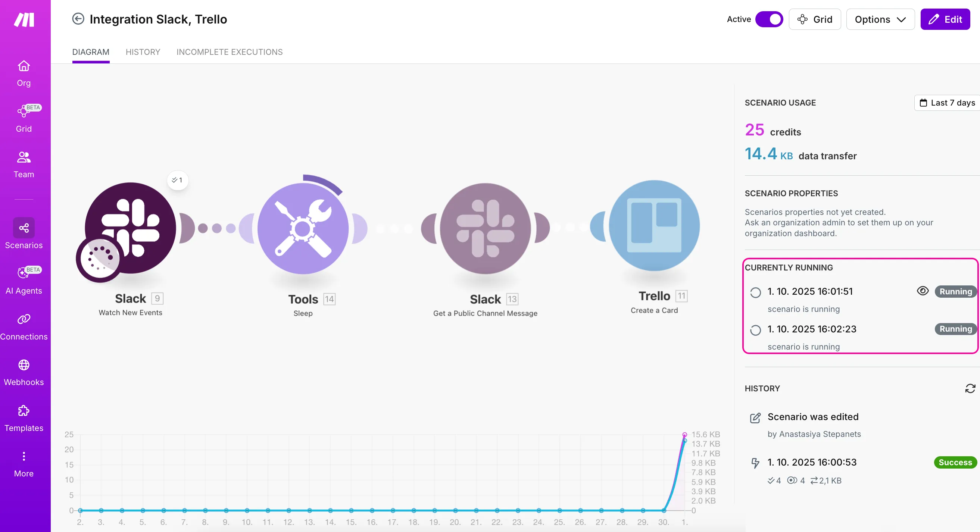The image size is (980, 532).
Task: Open the Incomplete Executions tab
Action: [230, 52]
